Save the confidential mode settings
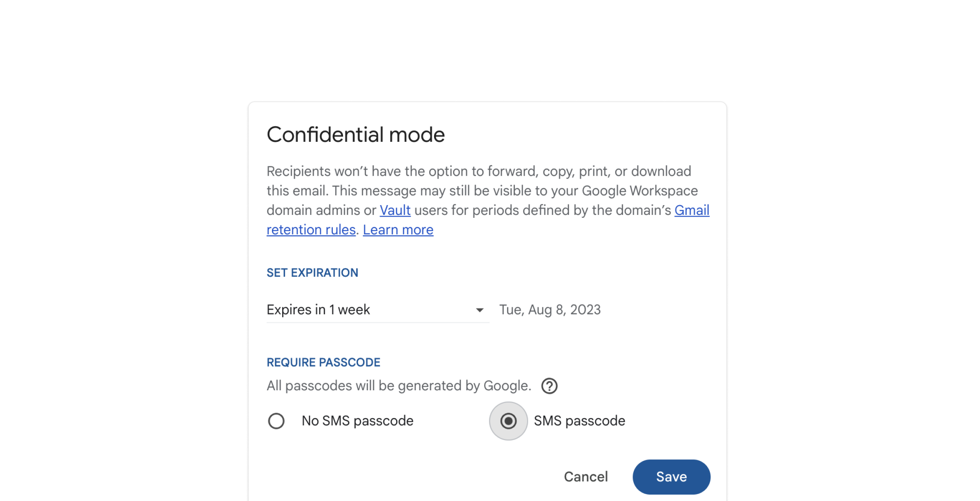 [671, 477]
